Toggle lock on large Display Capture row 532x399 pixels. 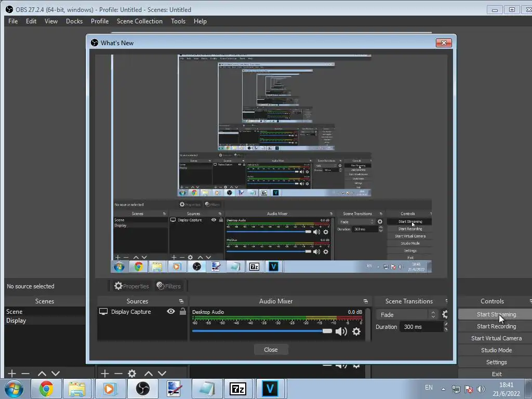pos(183,311)
